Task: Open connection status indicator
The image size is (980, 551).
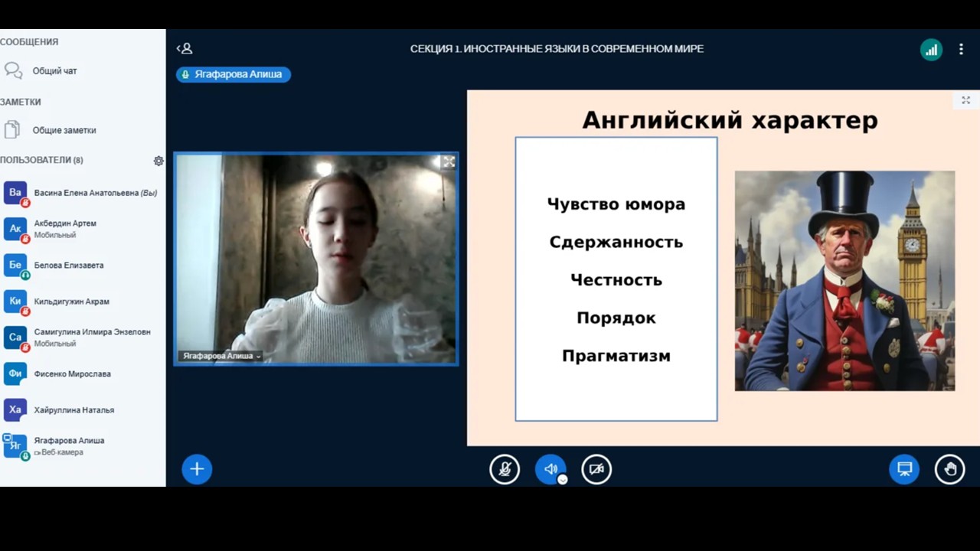Action: coord(931,50)
